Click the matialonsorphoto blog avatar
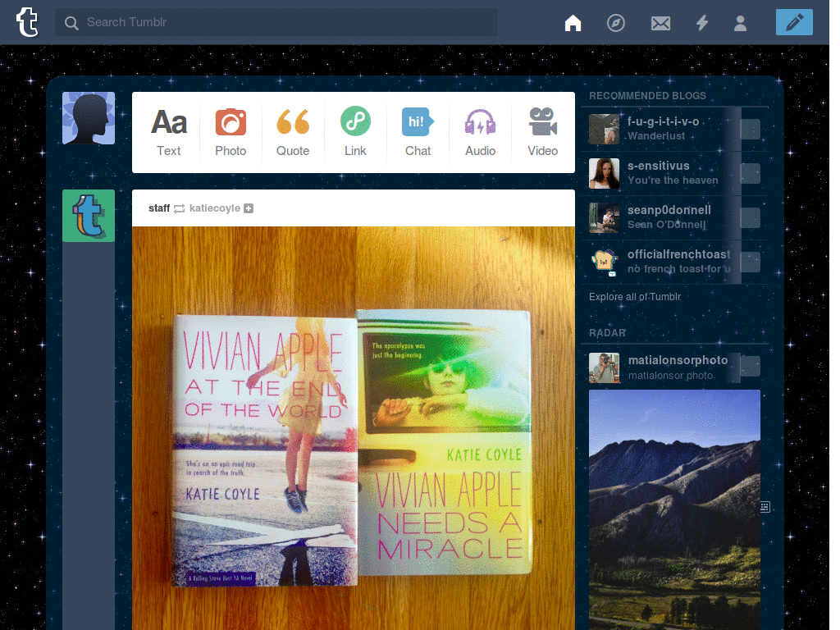Screen dimensions: 840x630 pyautogui.click(x=604, y=368)
